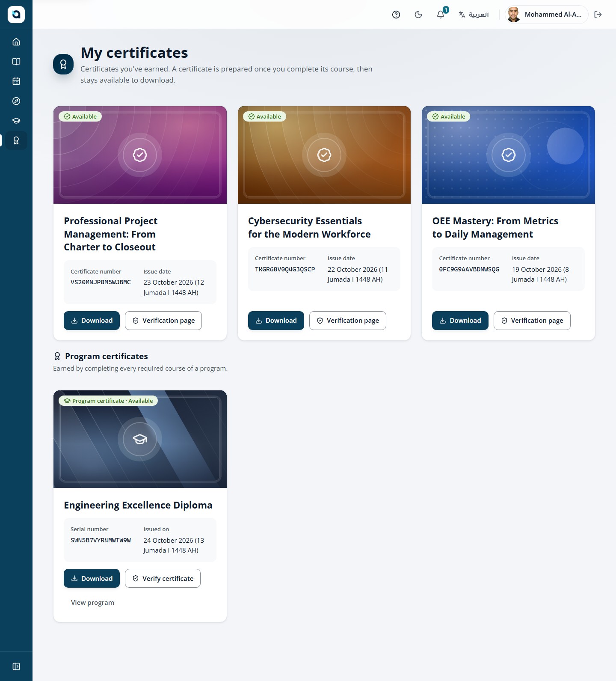616x681 pixels.
Task: Click the certificate ribbon icon beside page title
Action: (x=63, y=64)
